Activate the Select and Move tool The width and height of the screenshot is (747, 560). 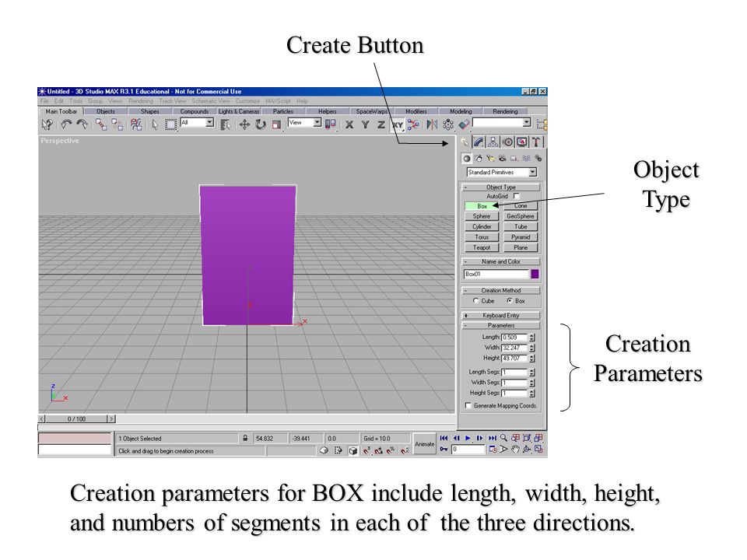click(x=244, y=124)
